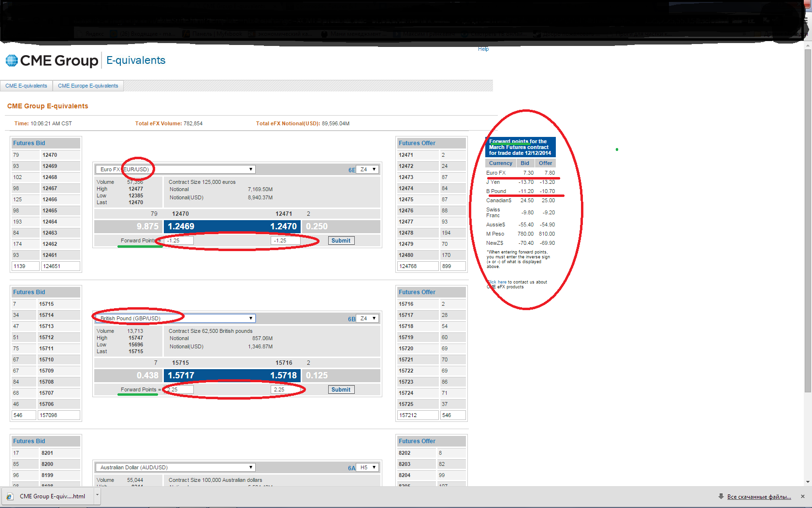Click the Swiss Franc row in forward points table
Screen dimensions: 812x508
click(521, 212)
